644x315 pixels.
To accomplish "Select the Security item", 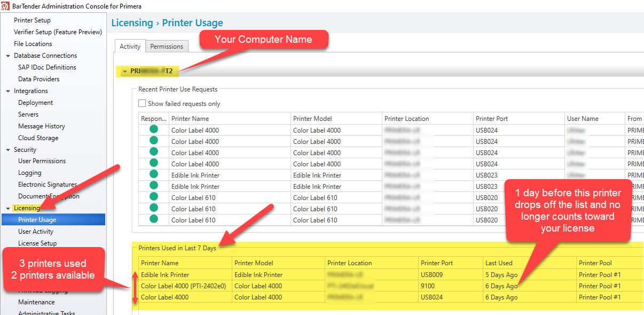I will (x=25, y=150).
